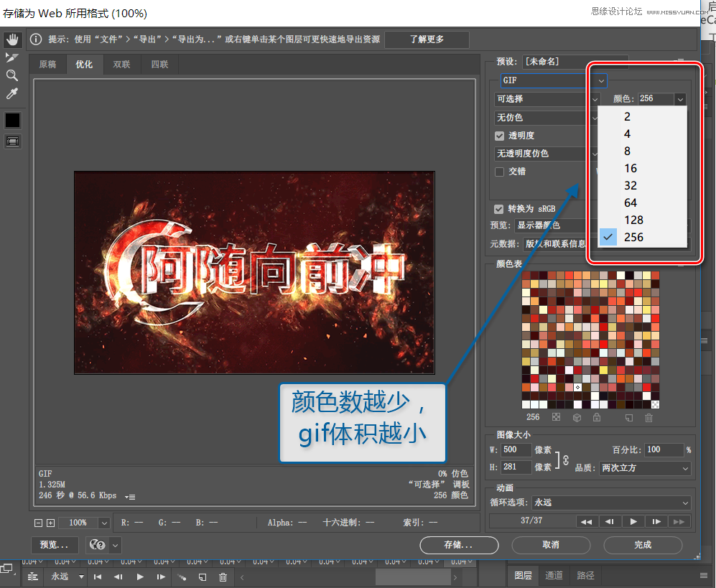
Task: Click the black eyedropper color swatch
Action: coord(12,120)
